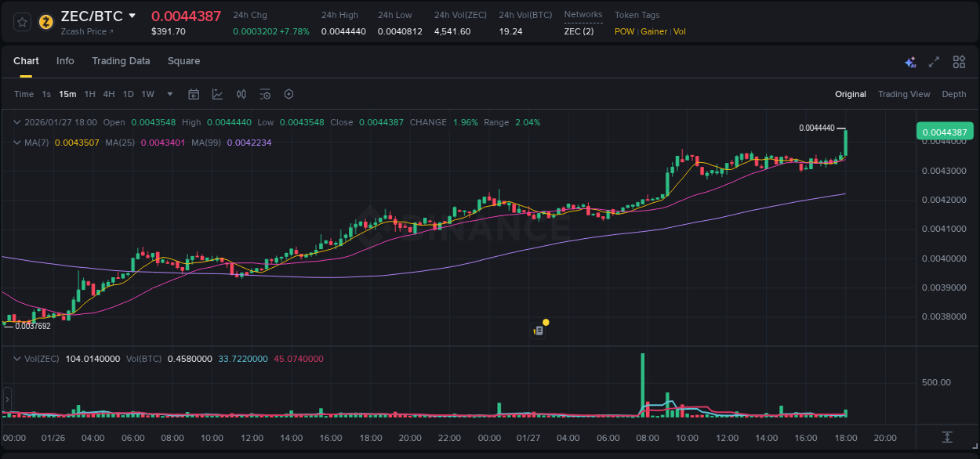980x459 pixels.
Task: Open chart settings via the hexagon icon
Action: click(289, 94)
